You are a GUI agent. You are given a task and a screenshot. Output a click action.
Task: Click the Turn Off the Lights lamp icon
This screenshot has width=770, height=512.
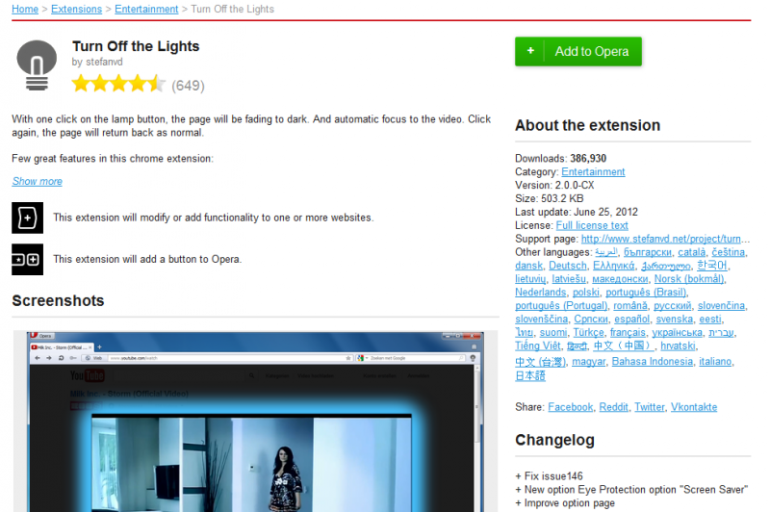coord(37,65)
